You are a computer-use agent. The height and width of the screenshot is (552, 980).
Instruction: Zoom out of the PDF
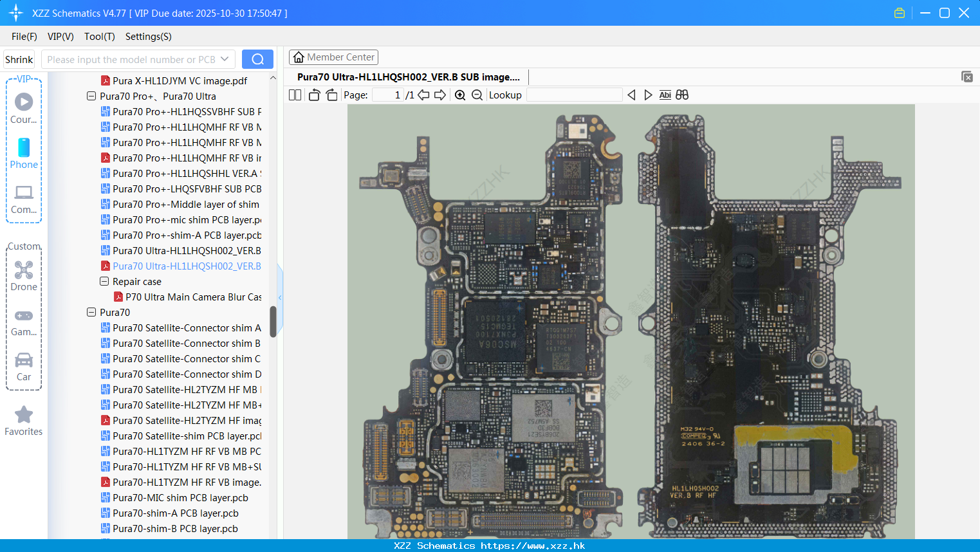click(477, 95)
